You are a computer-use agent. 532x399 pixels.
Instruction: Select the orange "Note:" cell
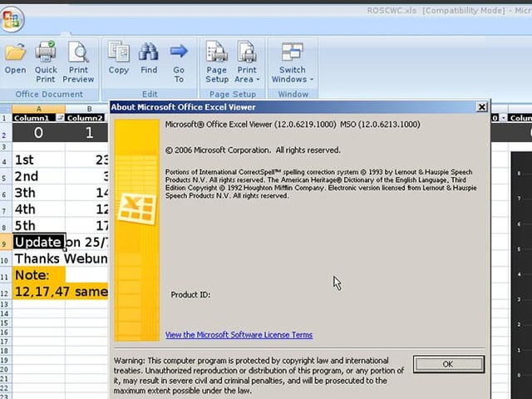(39, 275)
